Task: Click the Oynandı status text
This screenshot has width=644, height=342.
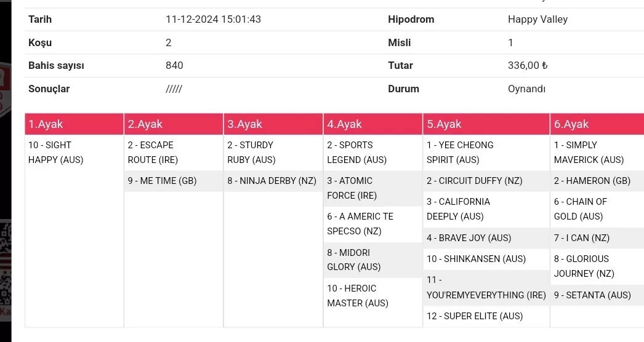Action: click(x=526, y=89)
